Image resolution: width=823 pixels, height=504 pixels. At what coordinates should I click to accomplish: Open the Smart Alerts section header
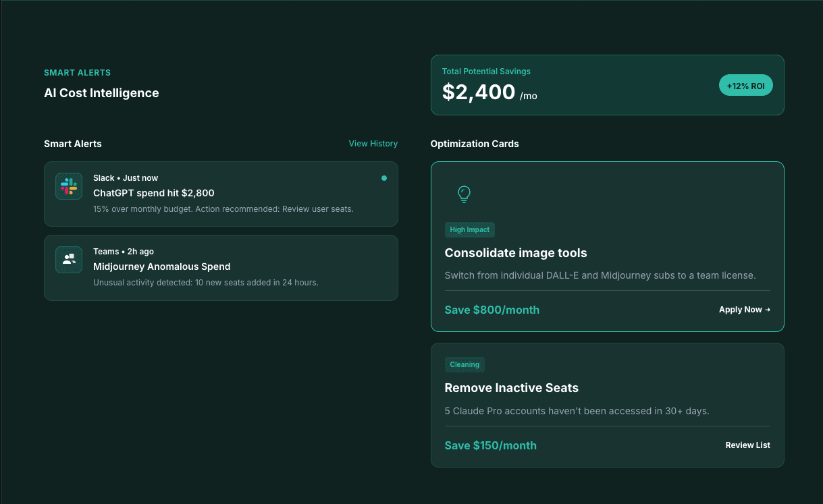(x=72, y=144)
